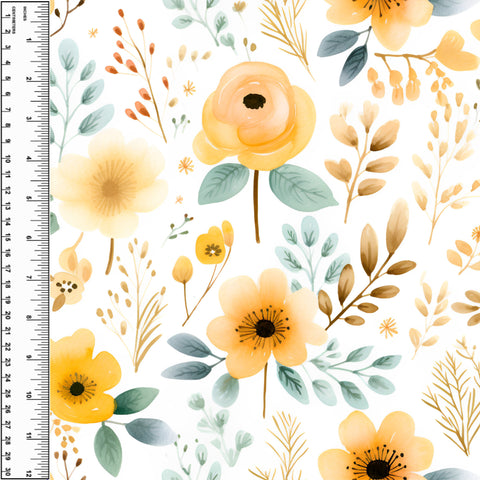The image size is (480, 480).
Task: Click the 7 on the inches scale
Action: pyautogui.click(x=29, y=278)
